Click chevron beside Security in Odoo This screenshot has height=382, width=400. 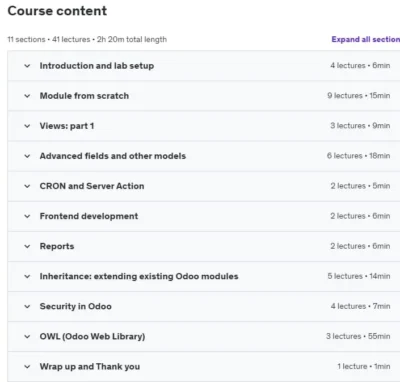point(27,306)
